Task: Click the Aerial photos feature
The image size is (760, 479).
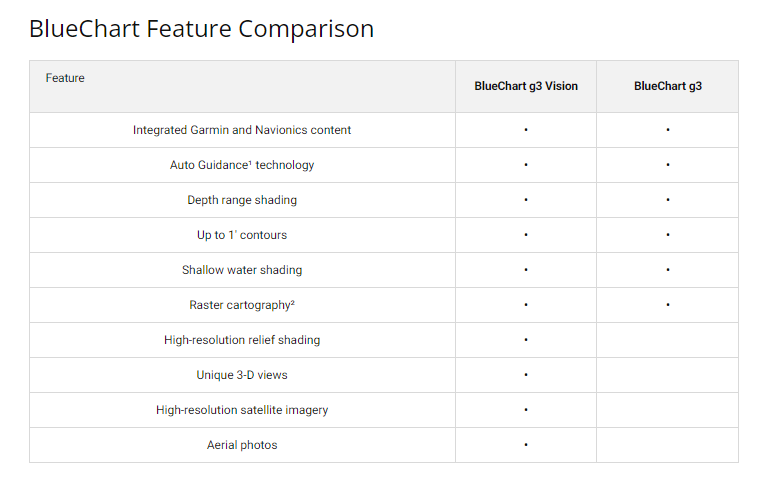Action: (x=242, y=445)
